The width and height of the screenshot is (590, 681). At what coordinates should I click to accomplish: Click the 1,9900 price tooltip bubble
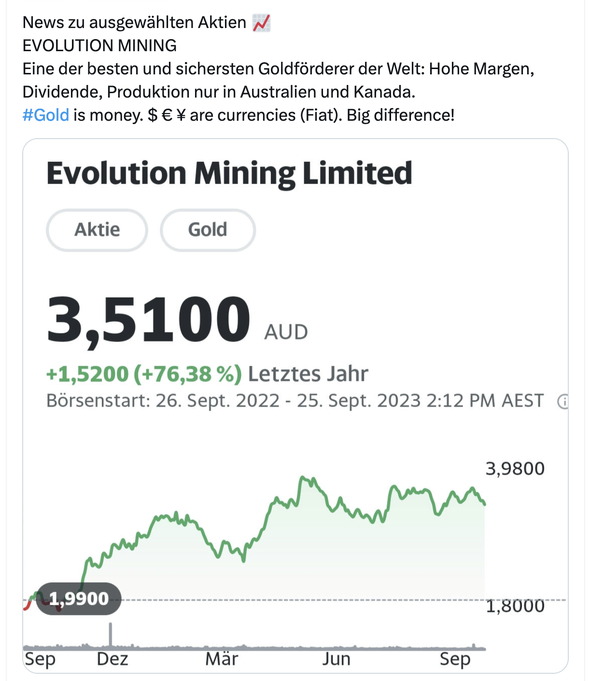pos(78,598)
